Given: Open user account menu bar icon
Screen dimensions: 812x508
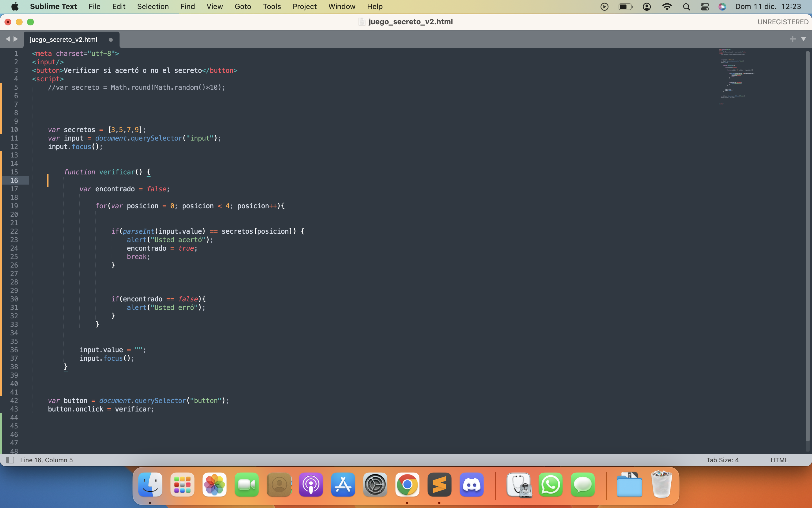Looking at the screenshot, I should coord(646,7).
